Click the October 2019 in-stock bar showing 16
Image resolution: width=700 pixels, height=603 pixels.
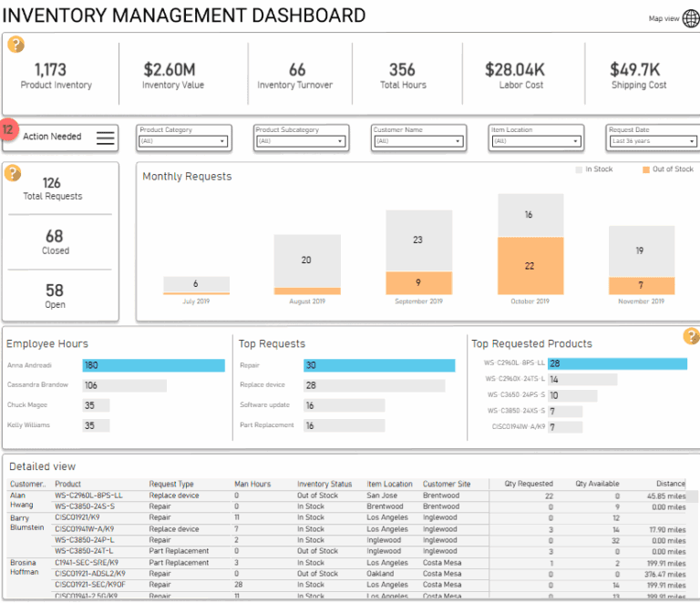(530, 215)
